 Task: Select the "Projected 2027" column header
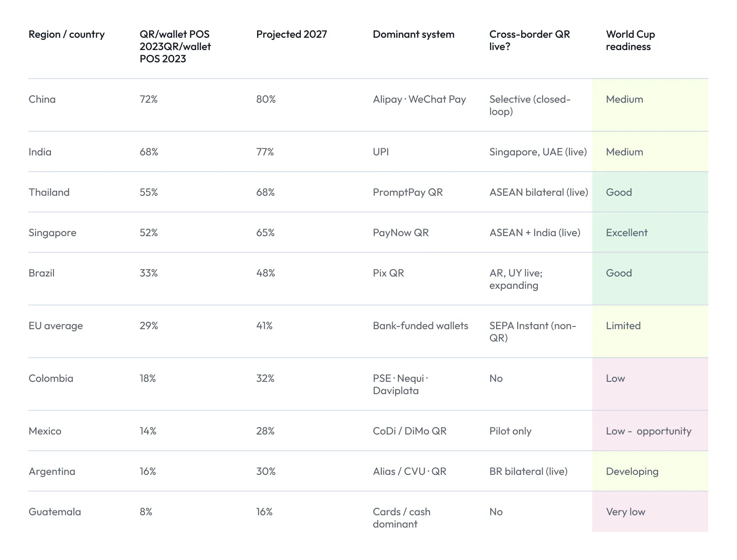tap(292, 34)
